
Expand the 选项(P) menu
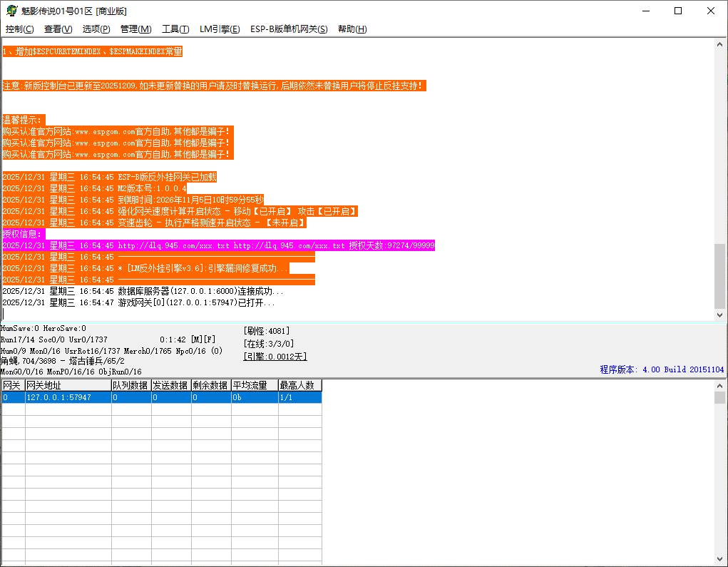96,29
